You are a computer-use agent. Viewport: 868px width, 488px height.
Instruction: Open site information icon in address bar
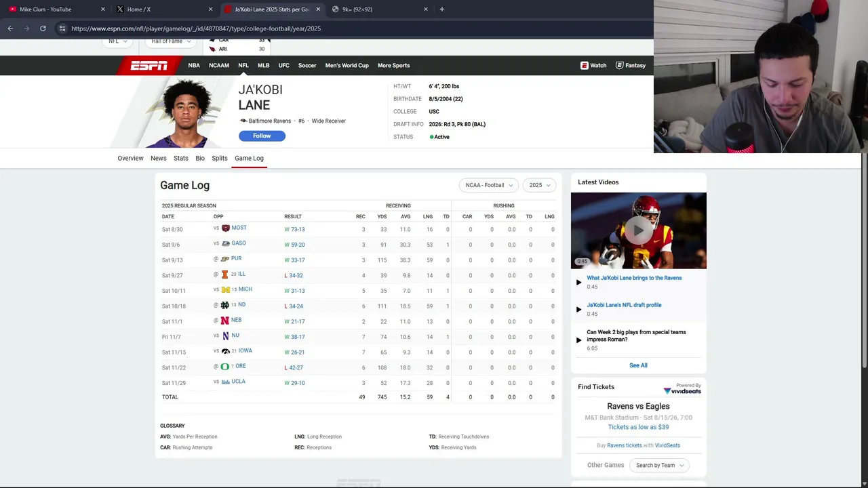click(62, 28)
